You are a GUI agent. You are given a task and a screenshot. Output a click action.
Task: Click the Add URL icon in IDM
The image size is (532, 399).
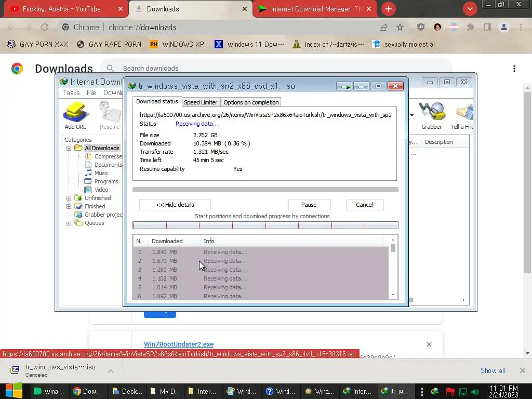[75, 115]
